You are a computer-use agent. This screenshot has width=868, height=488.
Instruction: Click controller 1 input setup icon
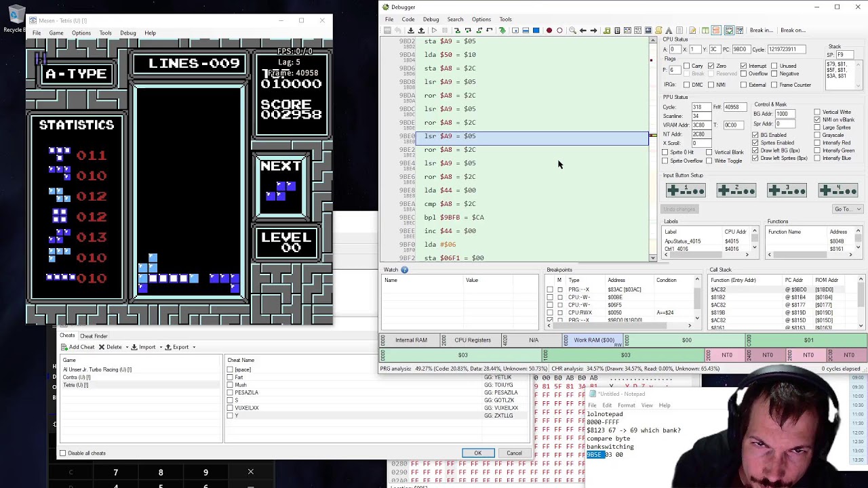point(686,190)
